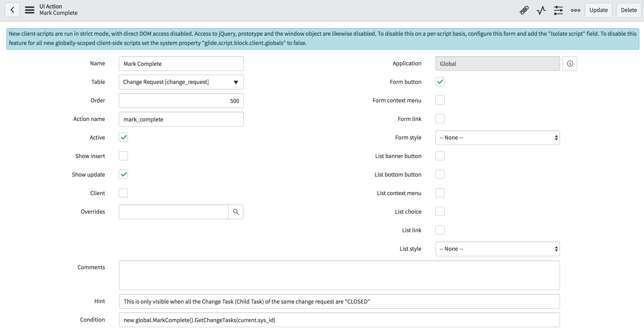Open the Table dropdown
The height and width of the screenshot is (330, 644).
(181, 82)
